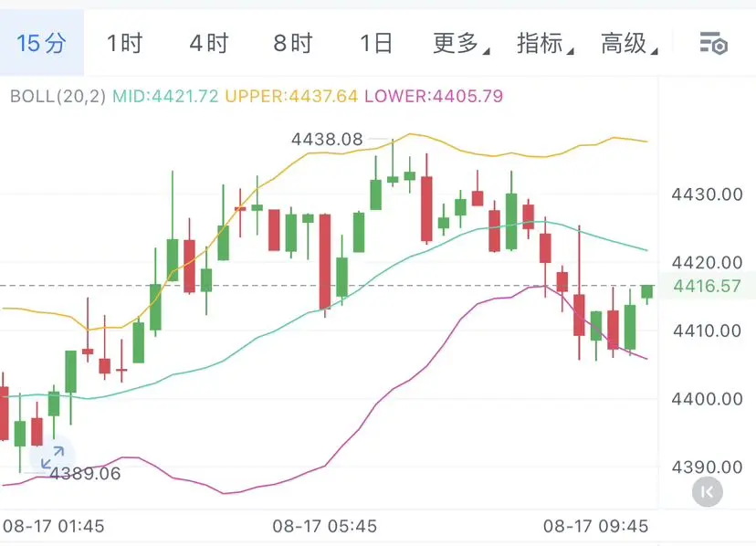
Task: Open the chart settings icon at top right
Action: tap(714, 44)
